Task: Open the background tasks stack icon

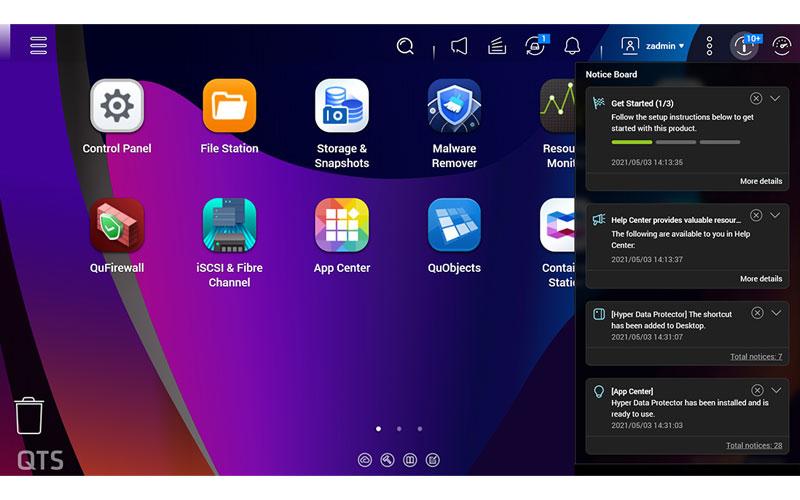Action: (x=497, y=46)
